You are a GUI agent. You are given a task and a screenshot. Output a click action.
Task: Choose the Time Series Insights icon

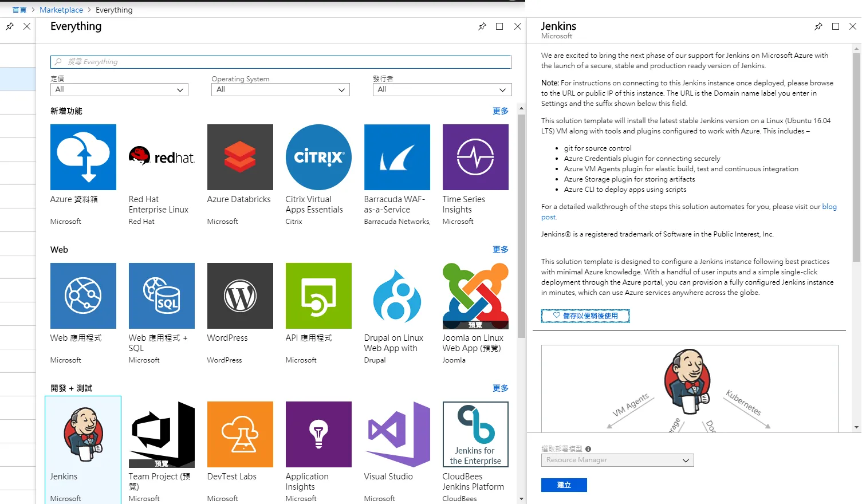[x=475, y=157]
